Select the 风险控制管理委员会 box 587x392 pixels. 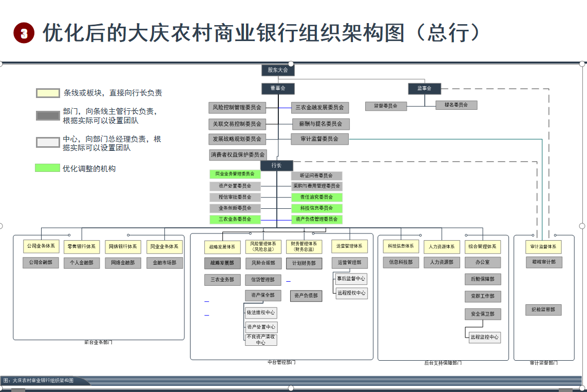[237, 108]
